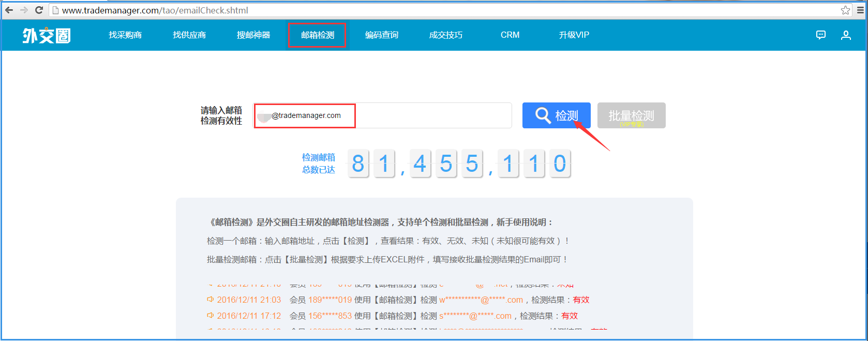Click the 外交圈 site logo
Screen dimensions: 868x341
tap(46, 35)
